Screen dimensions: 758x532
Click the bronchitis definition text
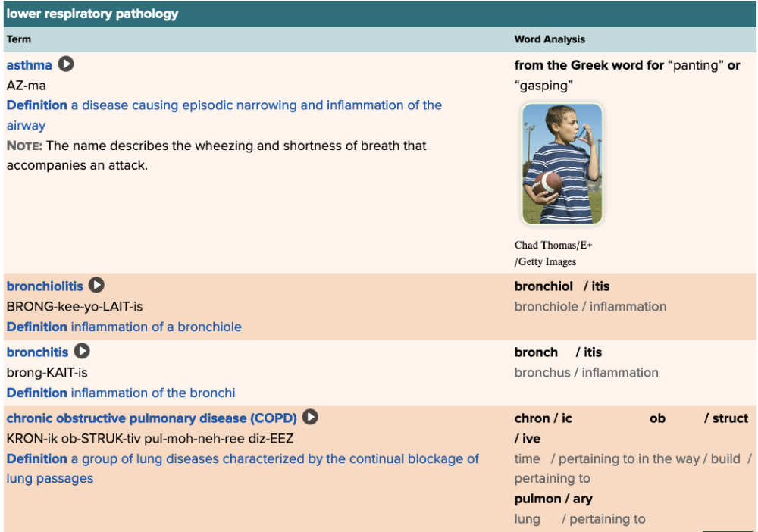152,393
